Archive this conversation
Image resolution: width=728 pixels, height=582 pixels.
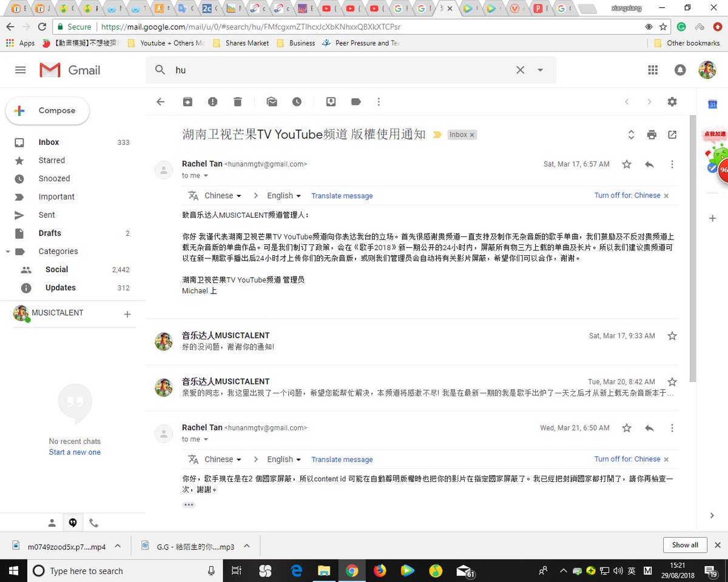[x=187, y=102]
